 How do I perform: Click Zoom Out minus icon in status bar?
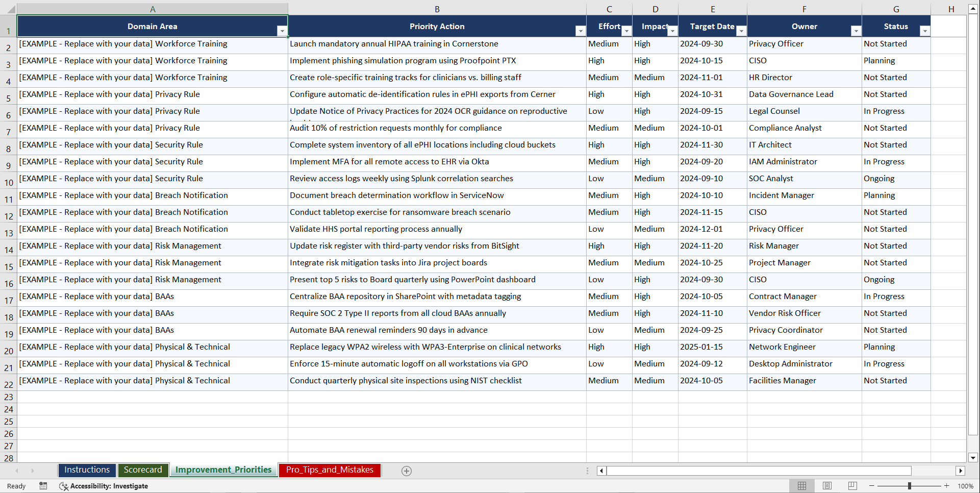(871, 486)
